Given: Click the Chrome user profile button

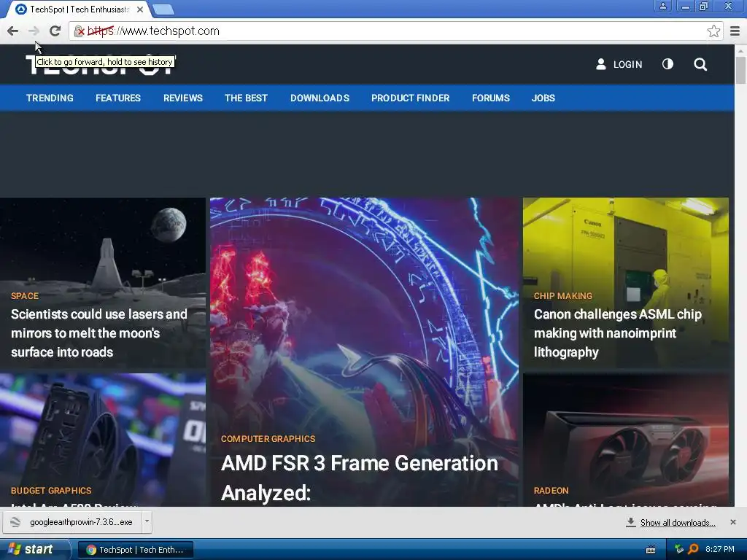Looking at the screenshot, I should 662,6.
